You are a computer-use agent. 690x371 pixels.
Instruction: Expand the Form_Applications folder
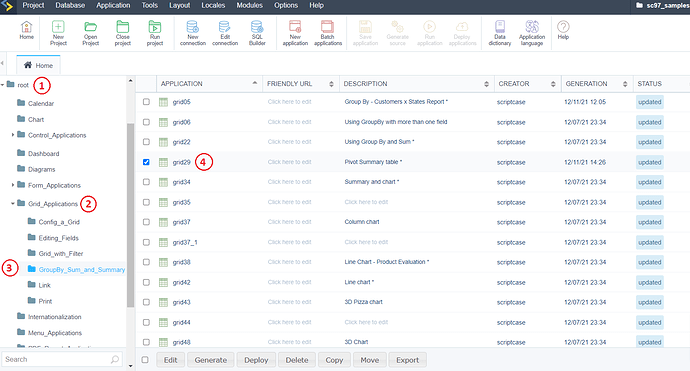point(13,185)
